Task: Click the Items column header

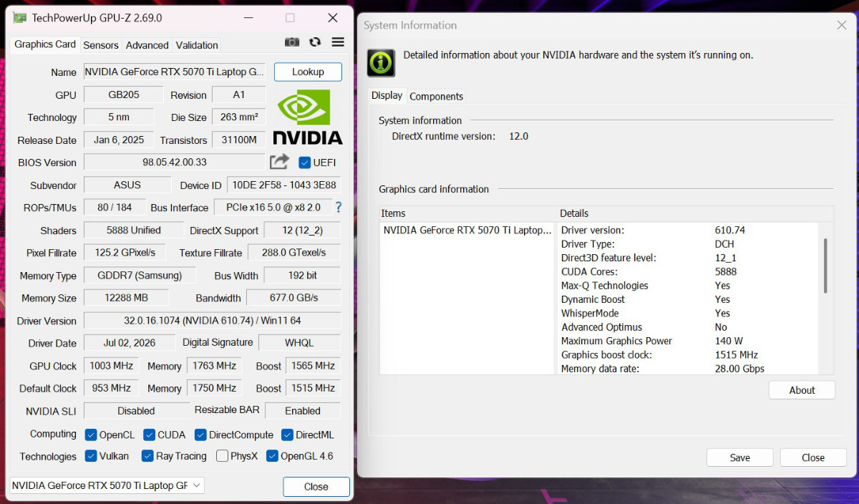Action: [x=468, y=213]
